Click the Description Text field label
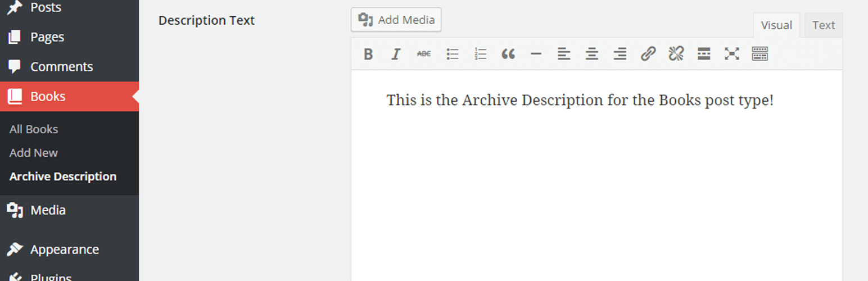Screen dimensions: 868x281 [x=206, y=20]
